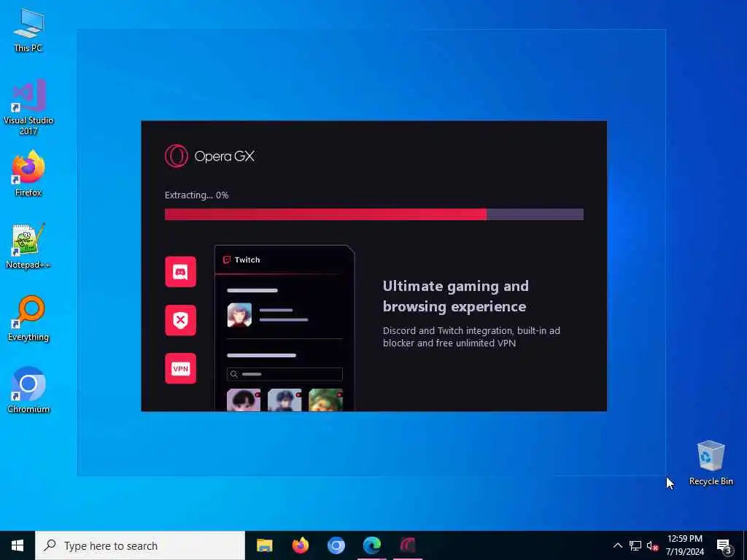Click the search field in Twitch preview

[x=285, y=374]
